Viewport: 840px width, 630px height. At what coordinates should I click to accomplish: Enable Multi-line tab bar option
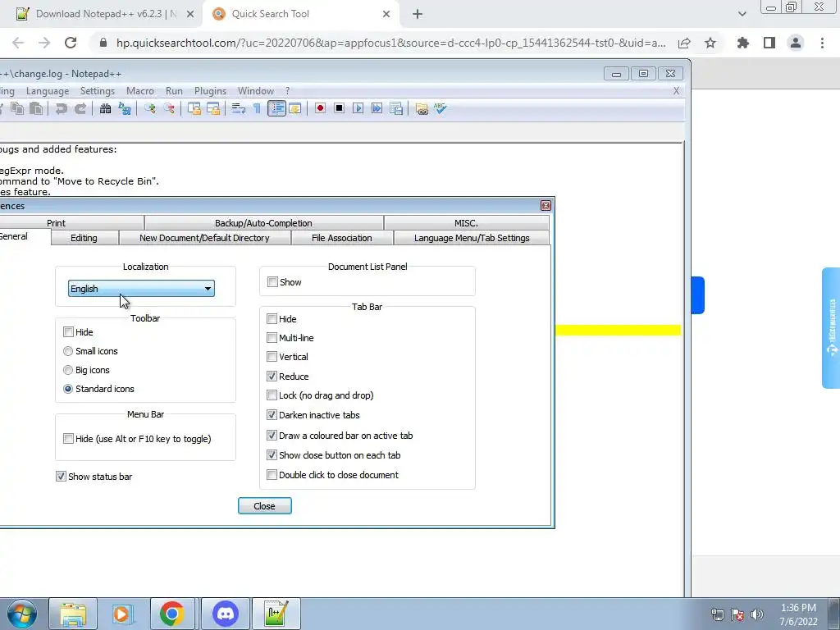coord(272,337)
